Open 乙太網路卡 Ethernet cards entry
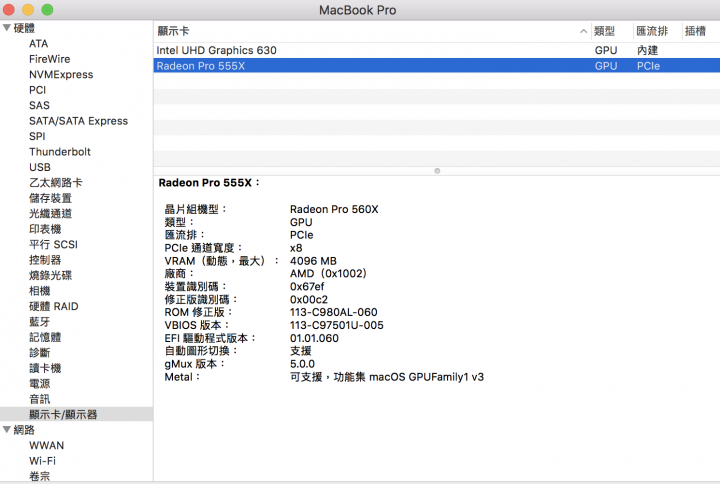 pos(56,183)
